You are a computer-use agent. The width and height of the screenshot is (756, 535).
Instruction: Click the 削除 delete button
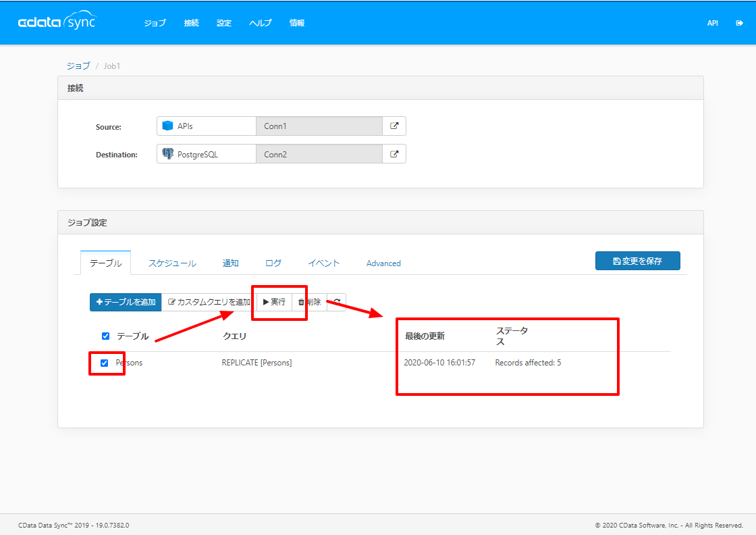[310, 302]
